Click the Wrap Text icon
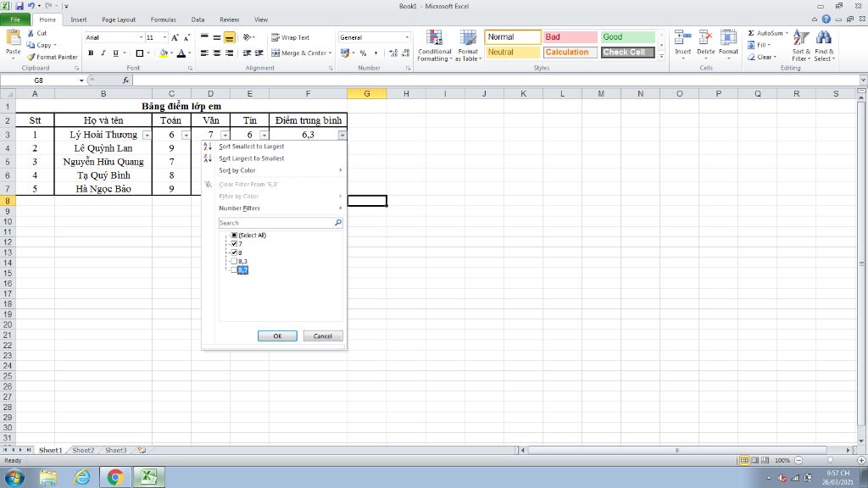Viewport: 868px width, 488px height. tap(275, 37)
